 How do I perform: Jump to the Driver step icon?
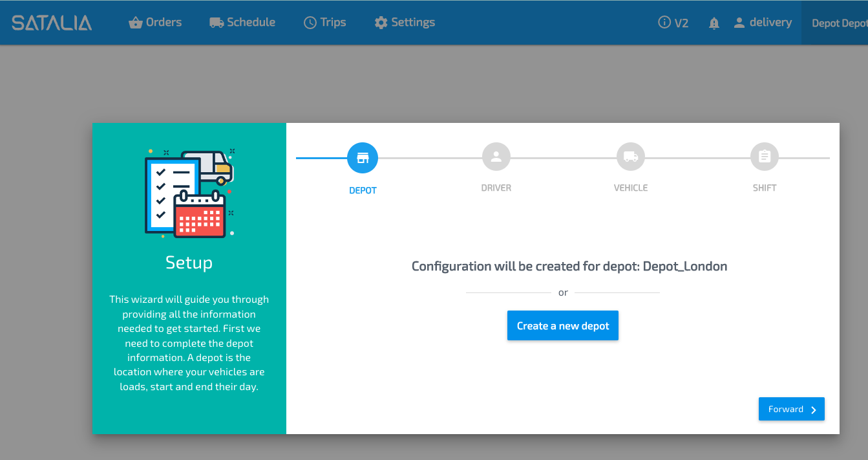tap(496, 157)
